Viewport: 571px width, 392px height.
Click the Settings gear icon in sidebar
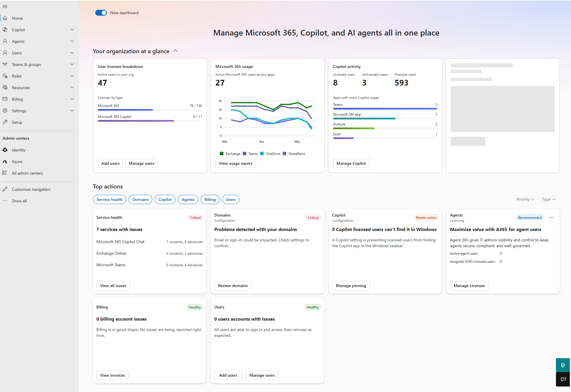pos(5,111)
